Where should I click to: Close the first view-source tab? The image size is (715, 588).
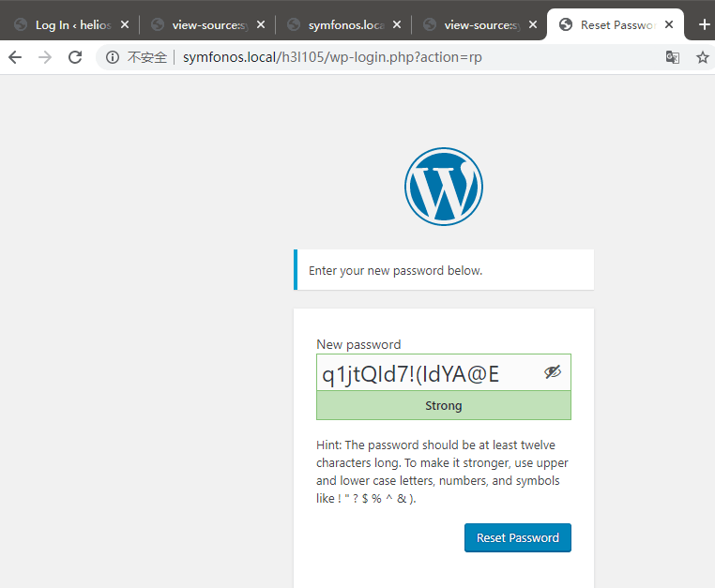coord(260,24)
